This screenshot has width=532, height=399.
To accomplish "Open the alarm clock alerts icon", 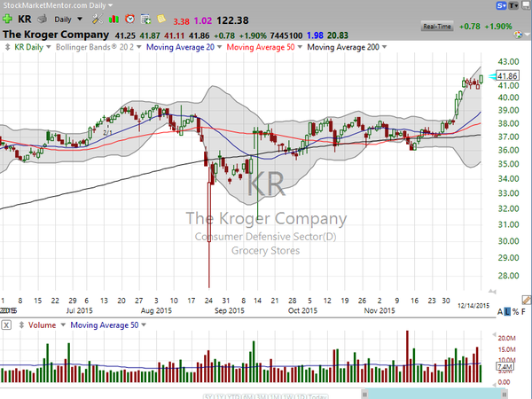I will (129, 19).
